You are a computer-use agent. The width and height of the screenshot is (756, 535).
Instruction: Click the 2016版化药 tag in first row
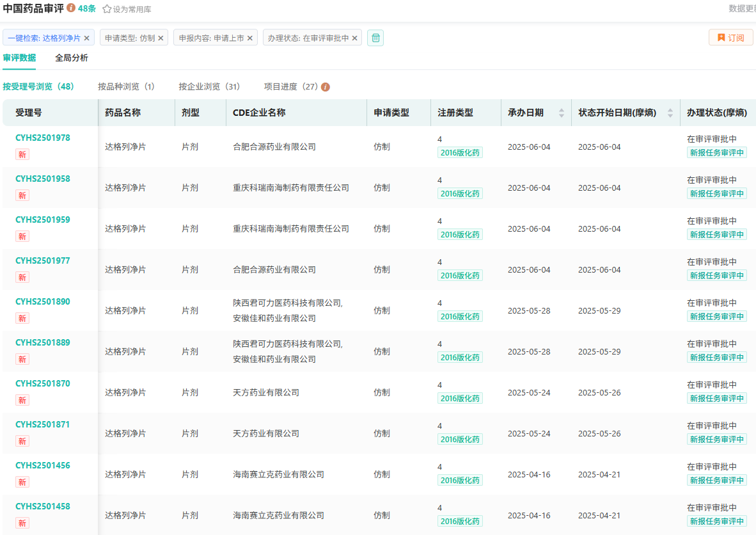[460, 153]
